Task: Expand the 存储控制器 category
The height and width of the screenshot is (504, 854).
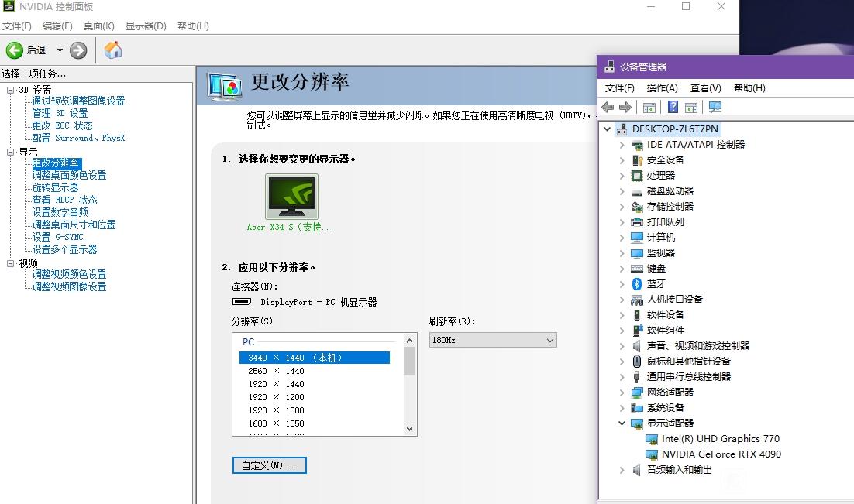Action: (x=622, y=206)
